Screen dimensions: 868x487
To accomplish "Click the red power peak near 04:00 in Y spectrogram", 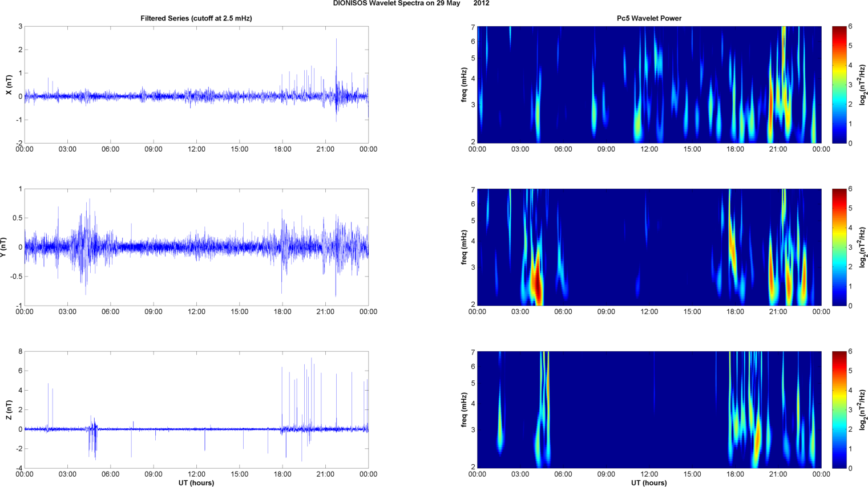I will [536, 283].
